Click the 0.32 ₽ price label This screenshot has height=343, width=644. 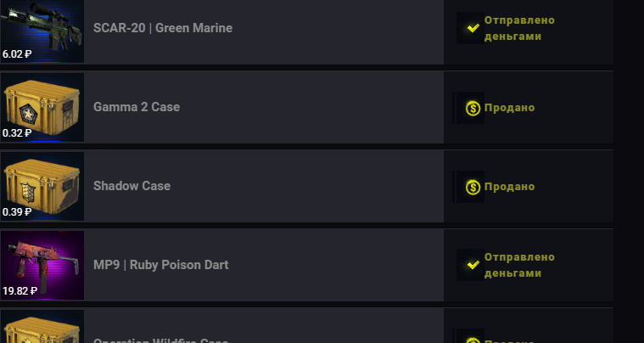(x=17, y=132)
